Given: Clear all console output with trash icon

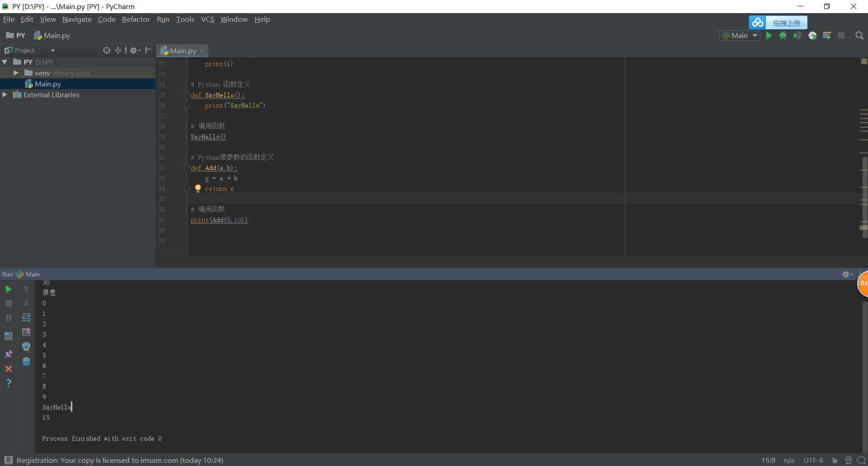Looking at the screenshot, I should [26, 361].
